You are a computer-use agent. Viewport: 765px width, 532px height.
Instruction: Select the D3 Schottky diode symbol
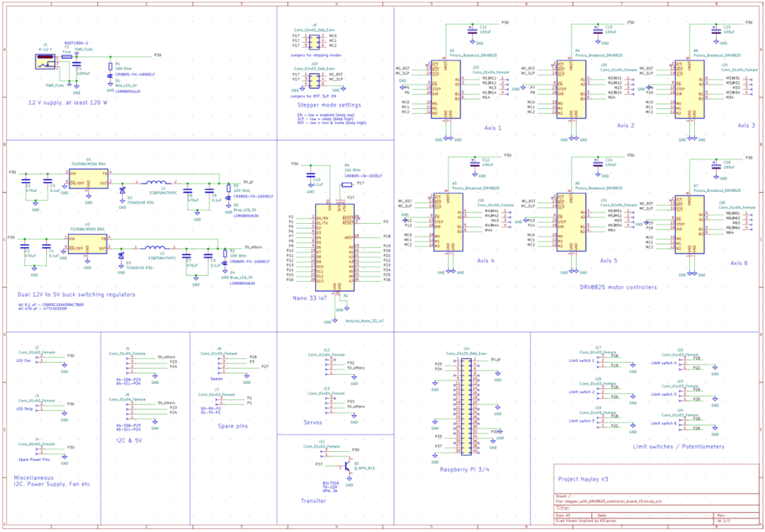click(121, 255)
